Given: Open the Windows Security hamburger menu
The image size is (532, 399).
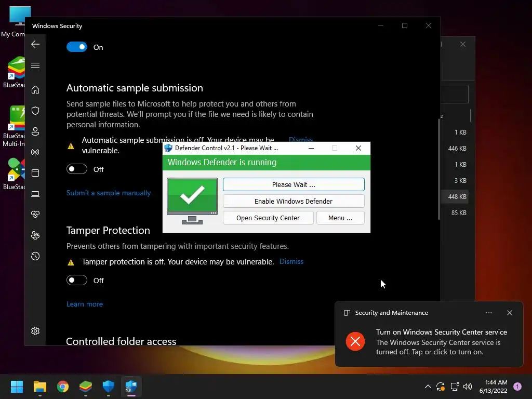Looking at the screenshot, I should tap(35, 65).
